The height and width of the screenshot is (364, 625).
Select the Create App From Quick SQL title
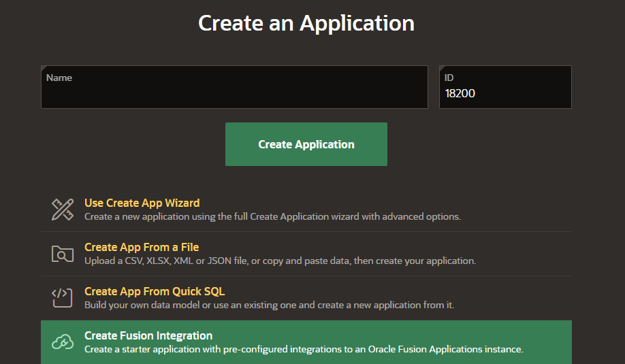pos(155,291)
